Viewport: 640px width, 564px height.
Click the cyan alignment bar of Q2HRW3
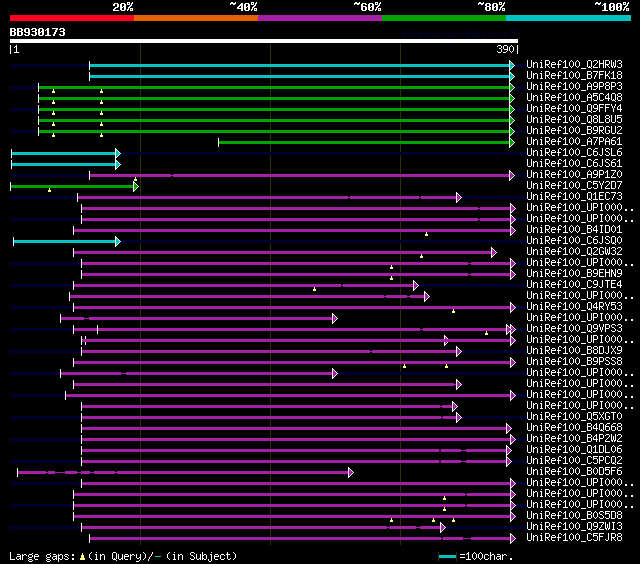tap(300, 65)
